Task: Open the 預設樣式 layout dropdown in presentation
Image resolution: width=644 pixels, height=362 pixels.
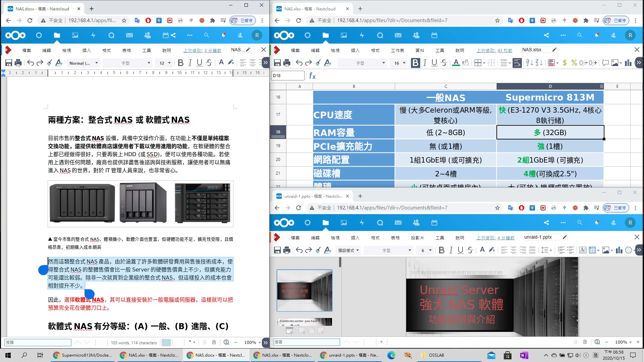Action: (348, 250)
